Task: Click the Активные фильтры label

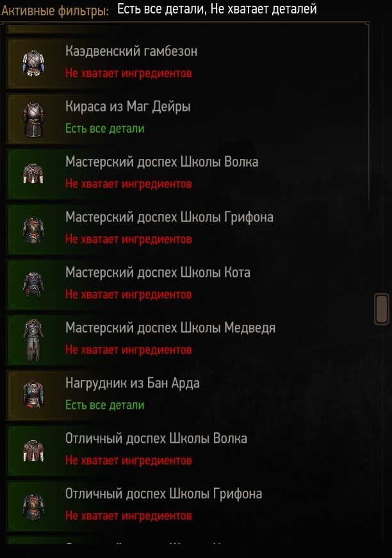Action: 55,11
